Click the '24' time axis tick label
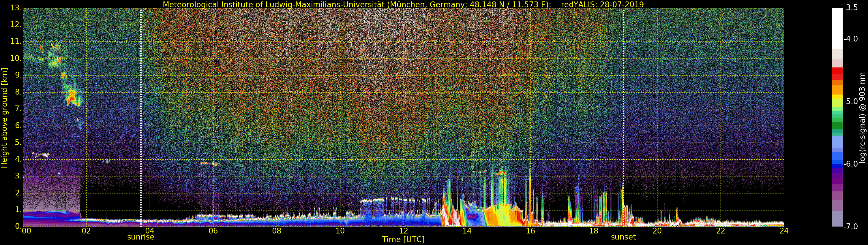The image size is (868, 245). coord(784,231)
